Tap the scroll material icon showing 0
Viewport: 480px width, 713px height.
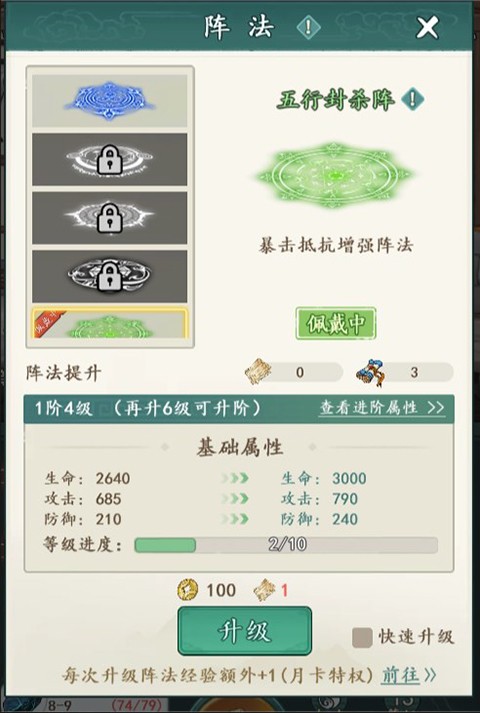pos(258,372)
